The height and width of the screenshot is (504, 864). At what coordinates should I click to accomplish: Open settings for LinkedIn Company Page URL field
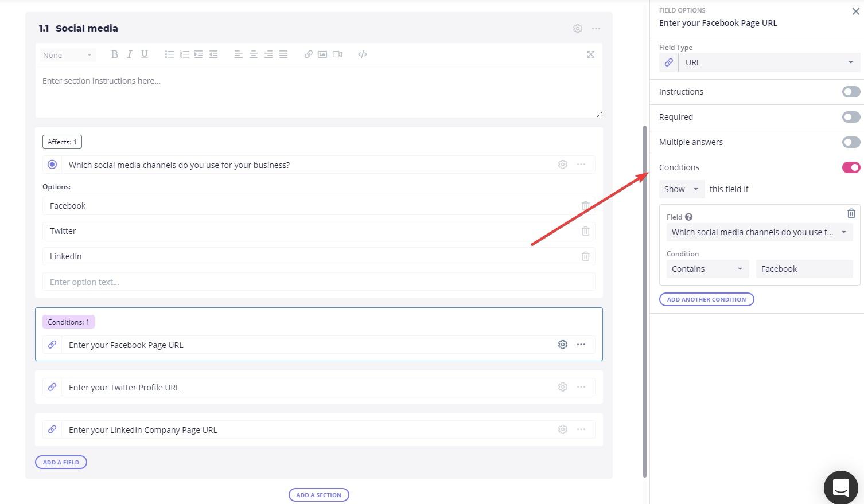pyautogui.click(x=563, y=429)
